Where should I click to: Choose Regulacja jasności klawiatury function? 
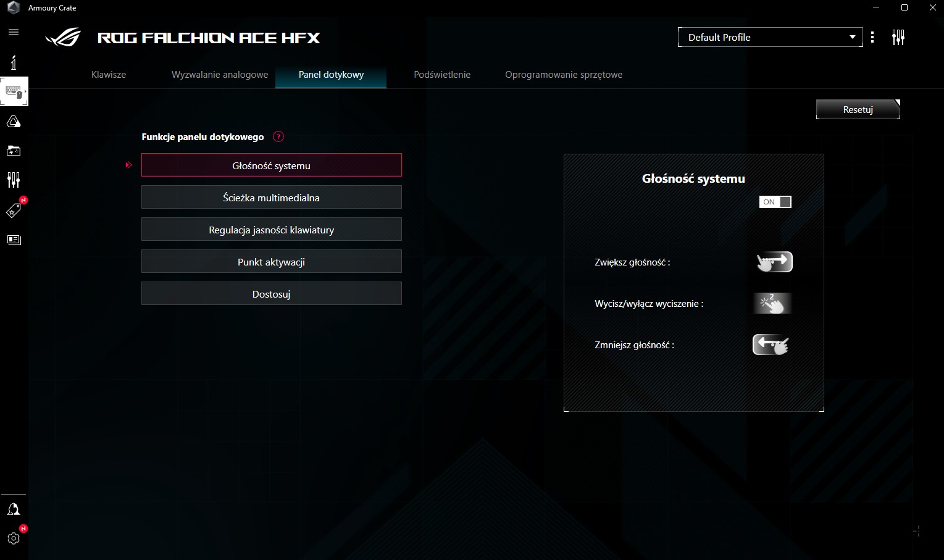pyautogui.click(x=271, y=230)
